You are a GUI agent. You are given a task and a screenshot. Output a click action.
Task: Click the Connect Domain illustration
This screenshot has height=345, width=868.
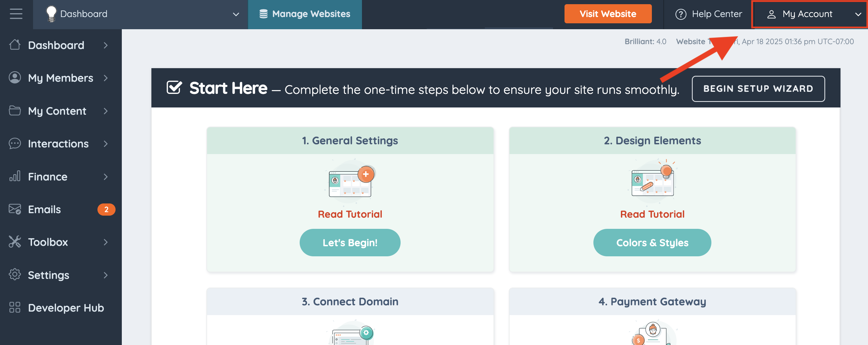pos(351,332)
